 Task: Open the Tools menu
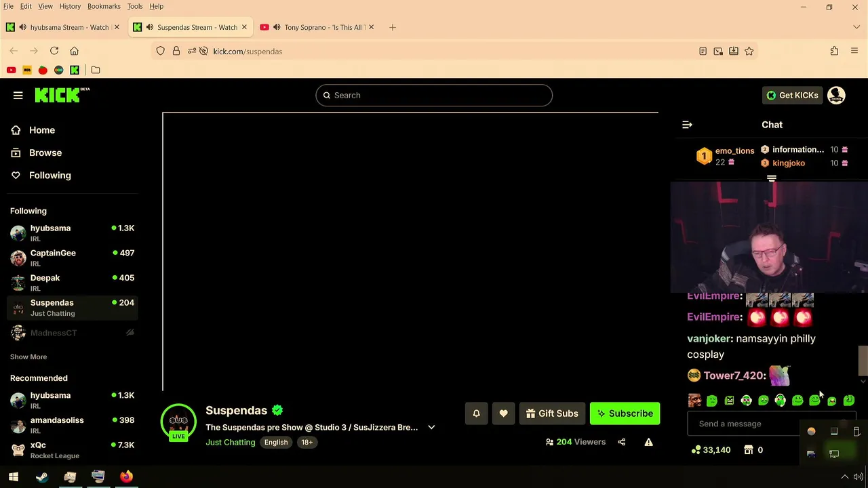point(135,6)
